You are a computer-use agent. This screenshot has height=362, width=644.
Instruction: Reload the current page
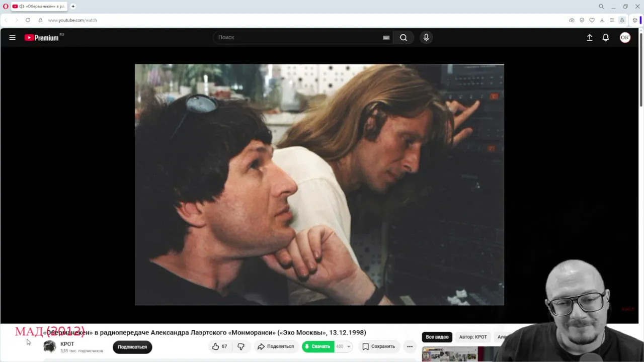[28, 20]
